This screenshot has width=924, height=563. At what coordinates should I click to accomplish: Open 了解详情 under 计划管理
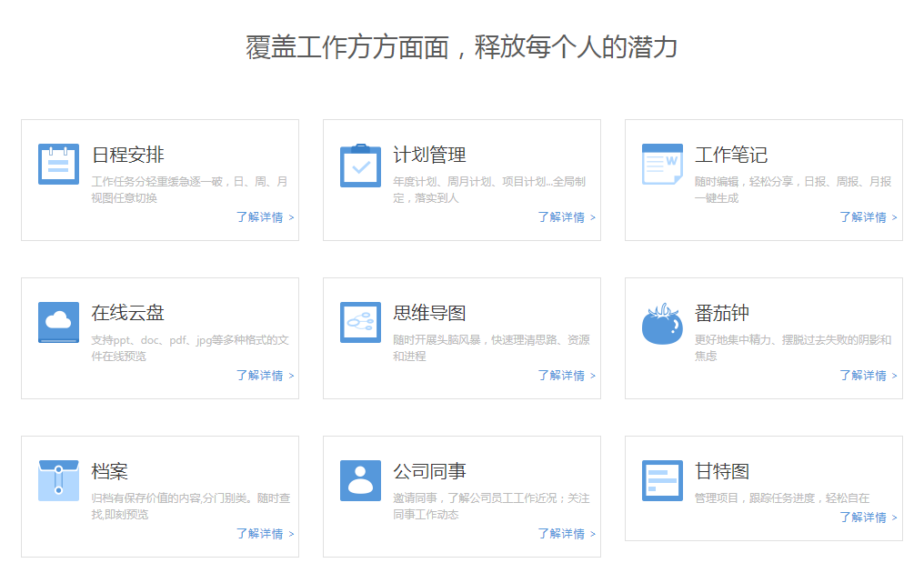pos(567,217)
